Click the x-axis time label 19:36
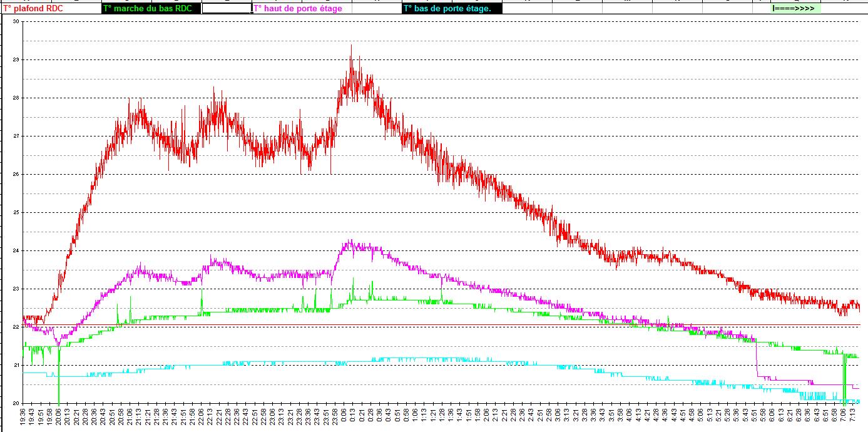Image resolution: width=868 pixels, height=432 pixels. [x=23, y=416]
